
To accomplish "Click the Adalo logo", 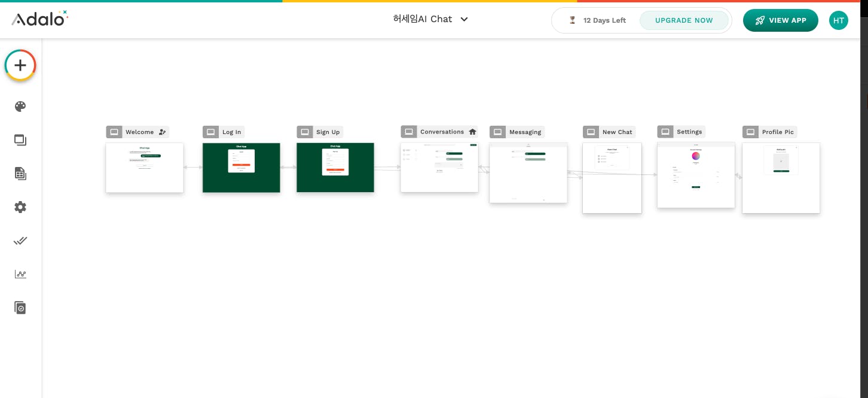I will pos(39,19).
